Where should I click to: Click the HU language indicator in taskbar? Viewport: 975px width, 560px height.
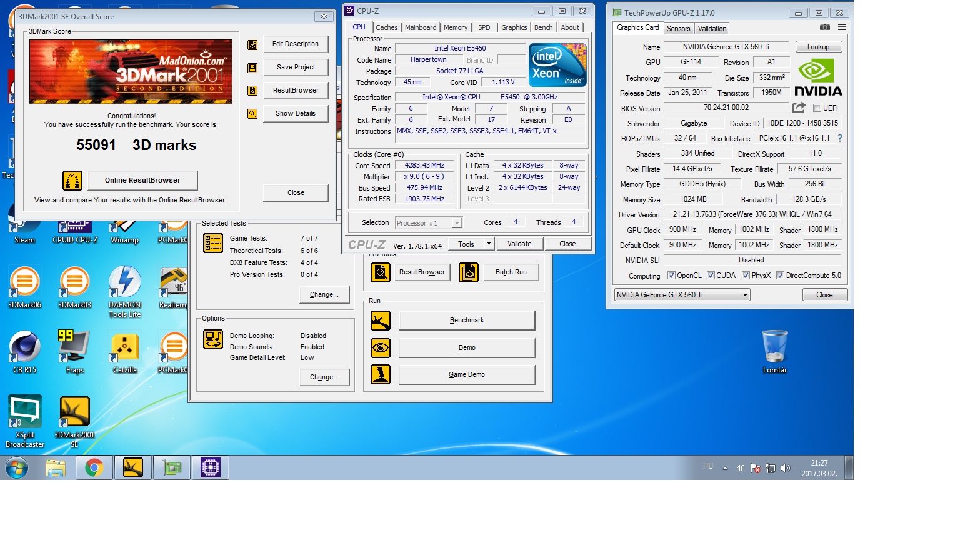pyautogui.click(x=708, y=466)
